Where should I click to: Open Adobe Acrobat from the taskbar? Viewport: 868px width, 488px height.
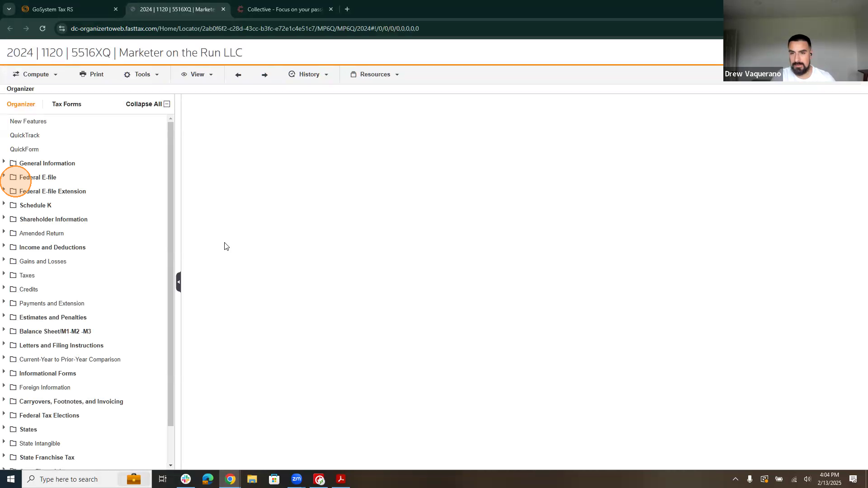341,479
